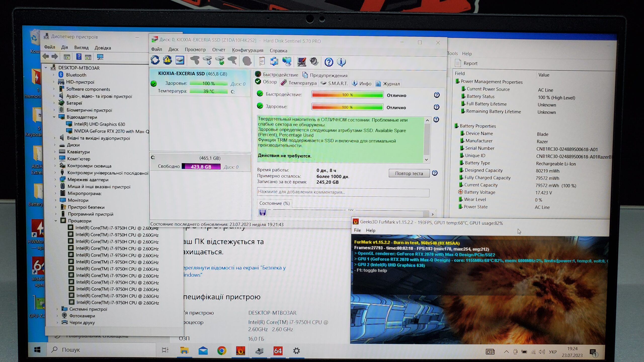
Task: Click the disk with green checkmark icon
Action: click(220, 61)
